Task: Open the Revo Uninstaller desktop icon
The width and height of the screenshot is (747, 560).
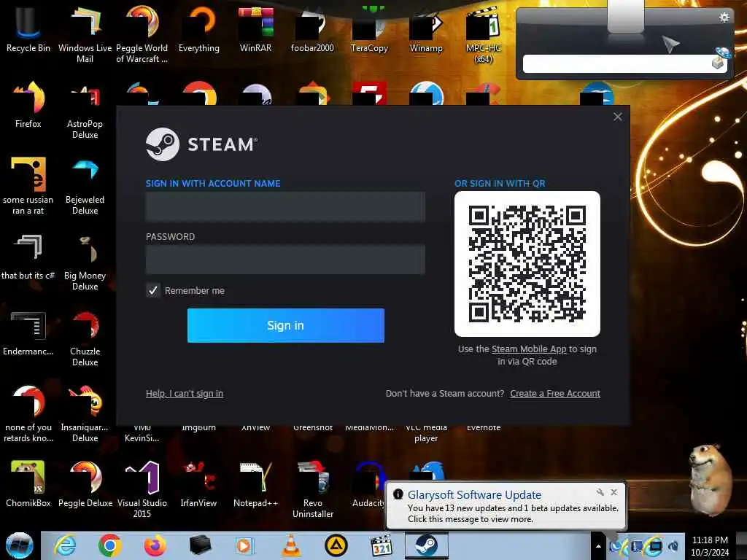Action: pos(312,489)
